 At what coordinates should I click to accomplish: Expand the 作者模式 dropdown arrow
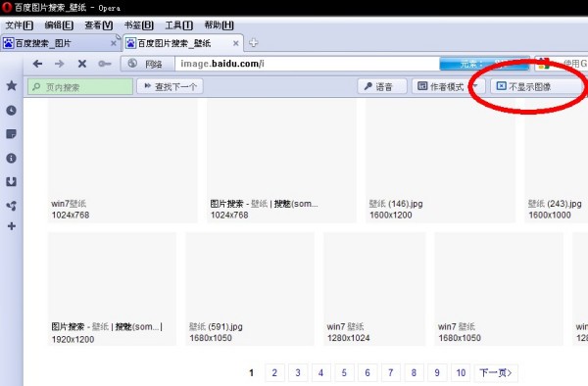pos(475,86)
